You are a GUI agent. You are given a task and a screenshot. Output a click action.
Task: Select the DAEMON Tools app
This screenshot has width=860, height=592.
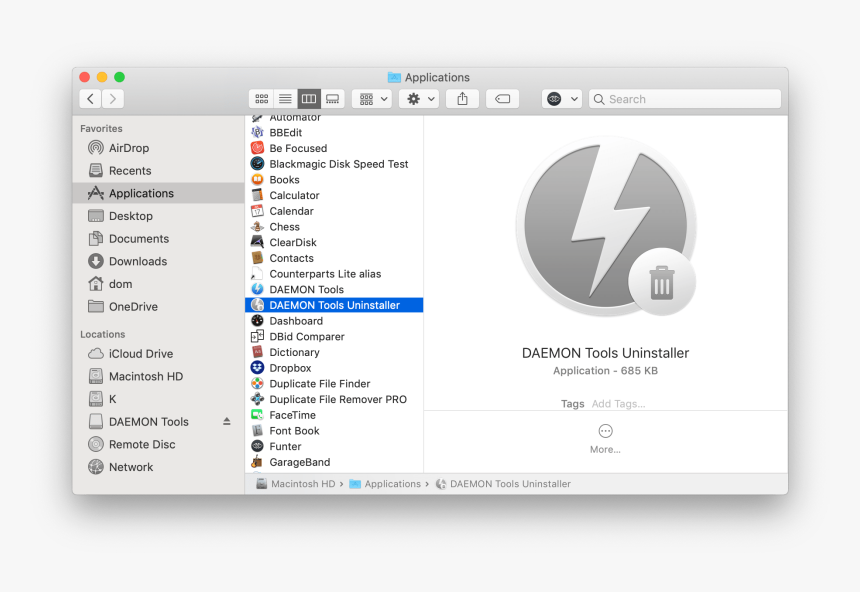[334, 290]
